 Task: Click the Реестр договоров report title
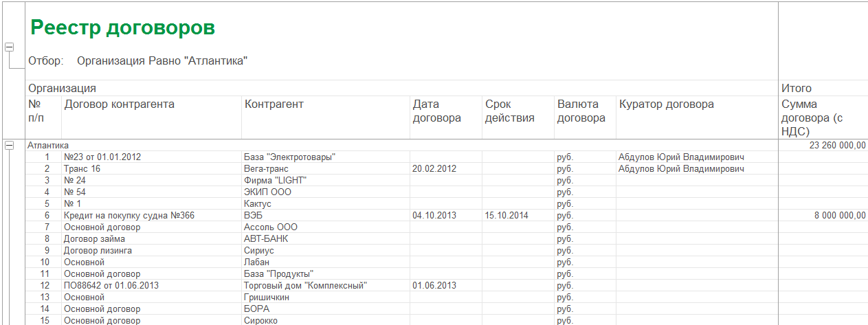coord(123,27)
